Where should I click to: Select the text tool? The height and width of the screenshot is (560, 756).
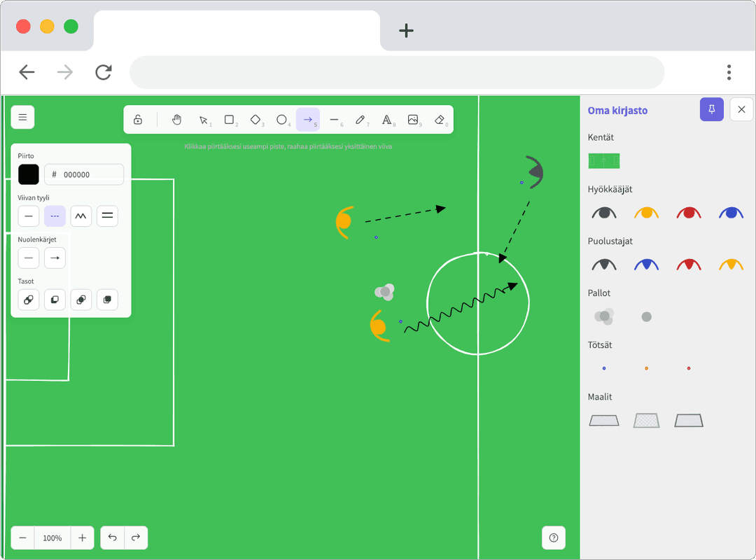tap(386, 120)
